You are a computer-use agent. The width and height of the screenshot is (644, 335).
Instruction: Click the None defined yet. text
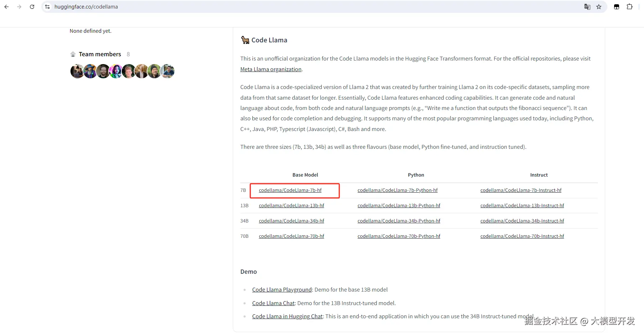click(x=90, y=31)
